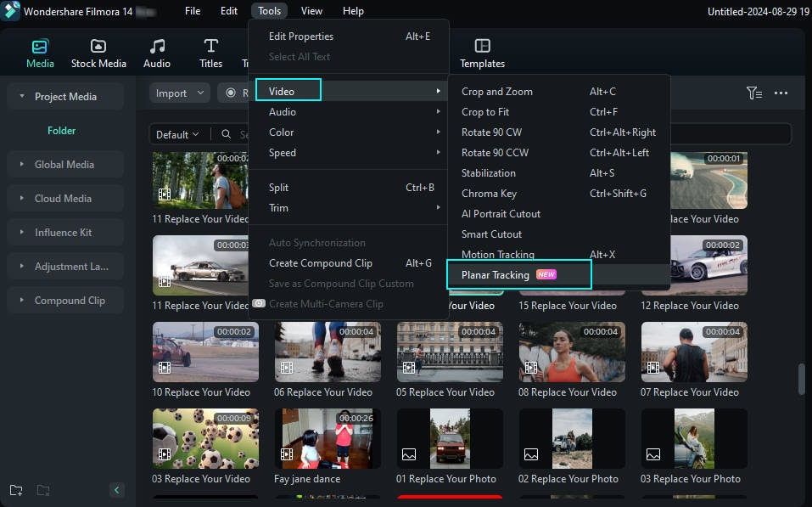Select the 12 Replace Your Video car thumbnail
Image resolution: width=812 pixels, height=507 pixels.
tap(709, 266)
